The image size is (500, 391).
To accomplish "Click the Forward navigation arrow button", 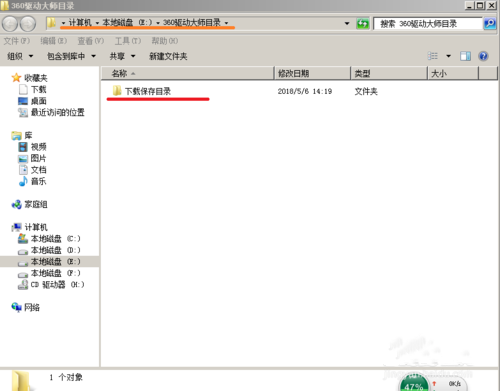I will click(28, 24).
